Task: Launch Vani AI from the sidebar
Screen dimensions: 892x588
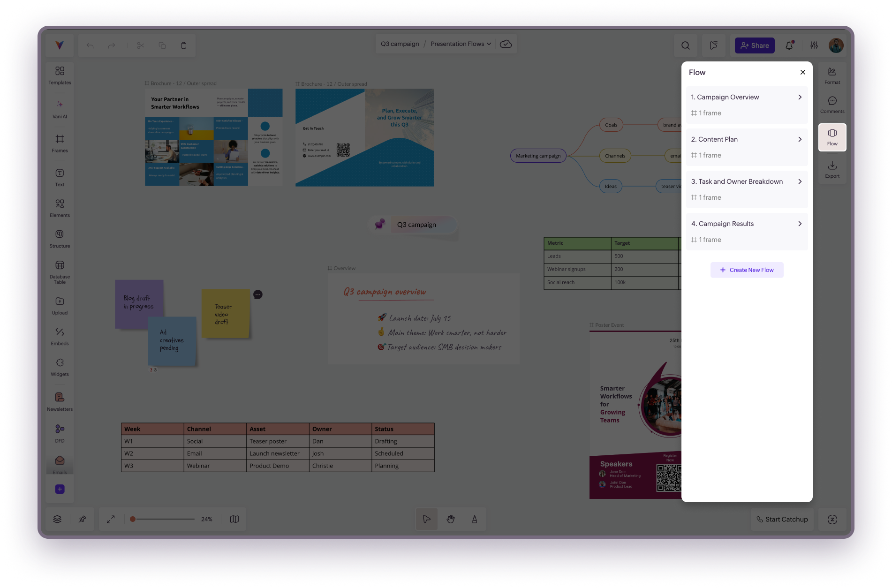Action: pos(60,109)
